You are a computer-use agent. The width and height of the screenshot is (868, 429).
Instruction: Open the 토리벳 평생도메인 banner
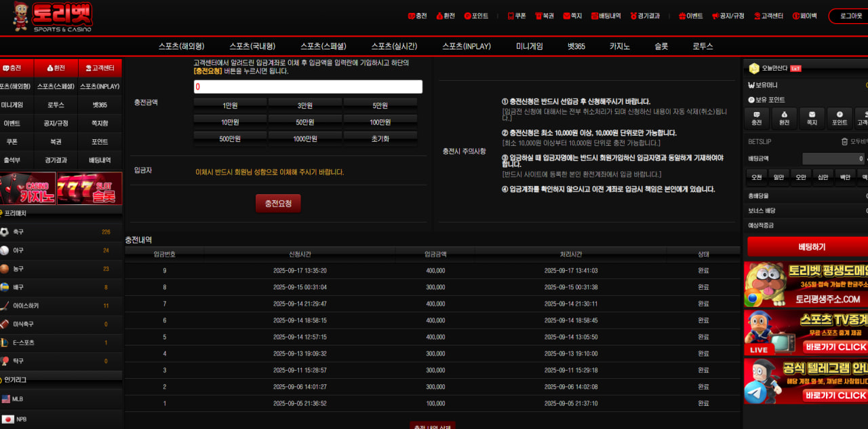(x=806, y=284)
